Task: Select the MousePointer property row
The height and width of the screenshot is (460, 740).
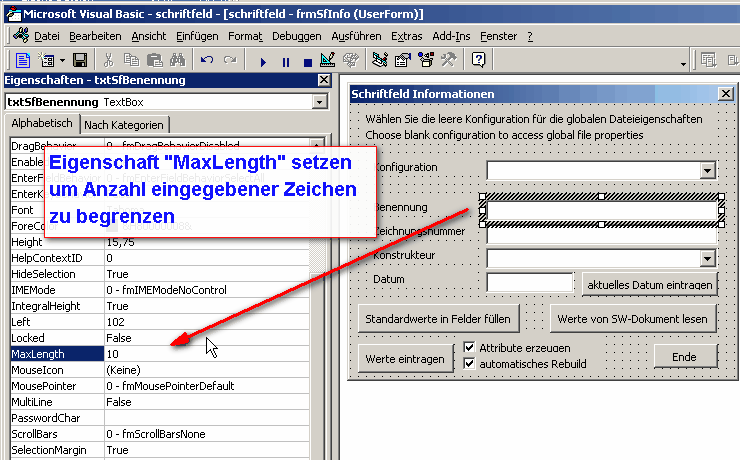Action: coord(160,386)
